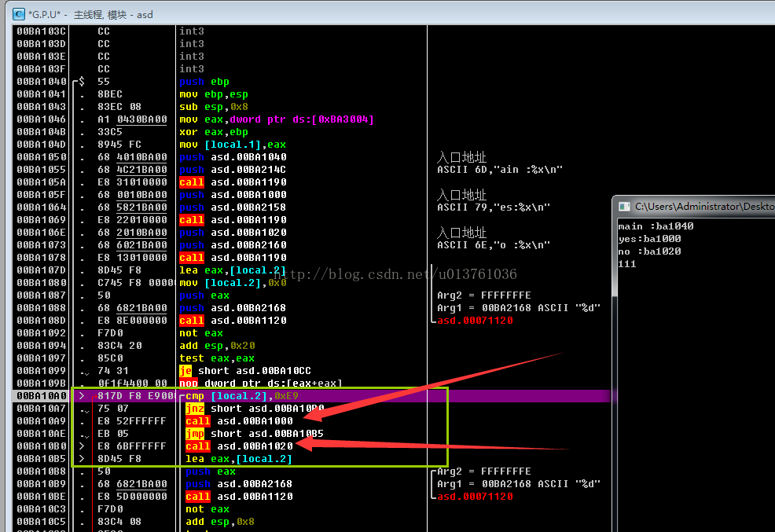Select 'lea eax,[local.2]' at 00BA107D
This screenshot has height=532, width=775.
pyautogui.click(x=233, y=270)
